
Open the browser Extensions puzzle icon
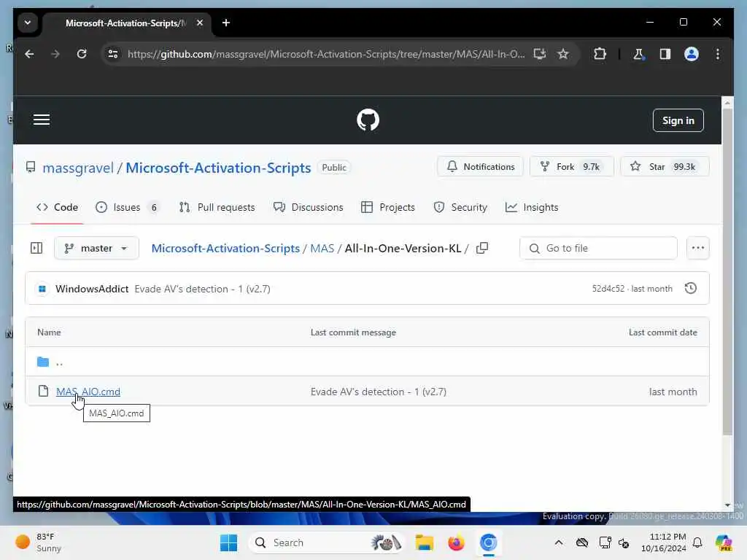click(600, 54)
